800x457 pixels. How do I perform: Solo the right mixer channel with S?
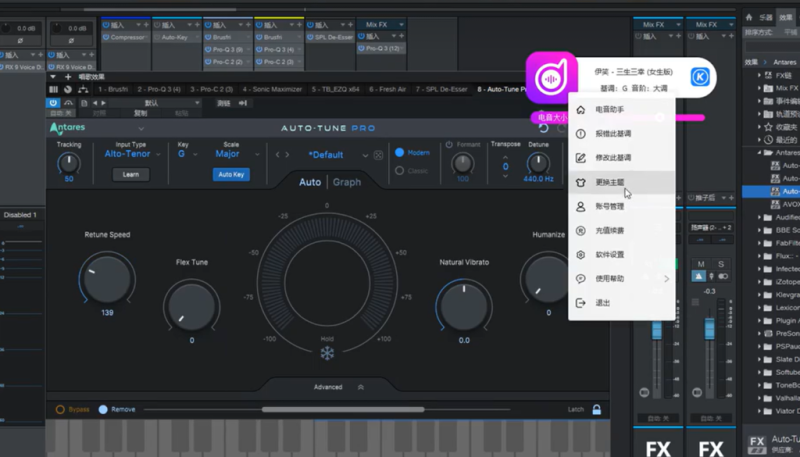[x=721, y=264]
